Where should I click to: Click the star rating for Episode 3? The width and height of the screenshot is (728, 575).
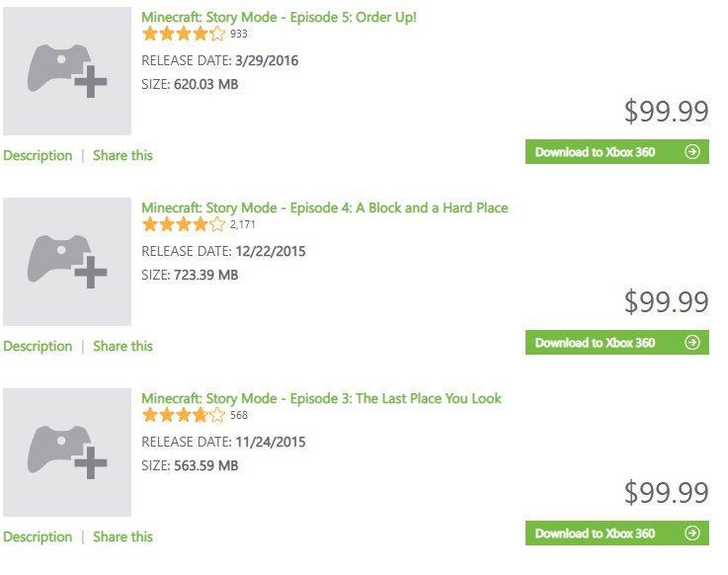(x=184, y=416)
